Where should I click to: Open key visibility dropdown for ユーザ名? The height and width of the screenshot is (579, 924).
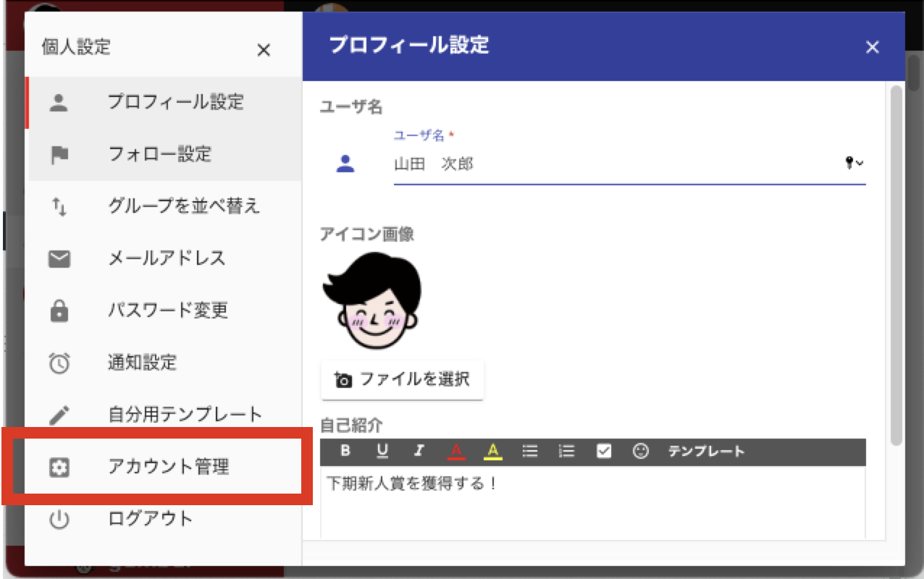pyautogui.click(x=854, y=164)
